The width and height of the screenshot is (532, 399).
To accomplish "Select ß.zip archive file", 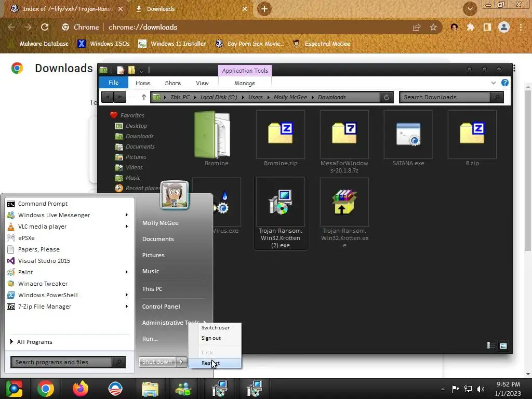I will pyautogui.click(x=472, y=138).
